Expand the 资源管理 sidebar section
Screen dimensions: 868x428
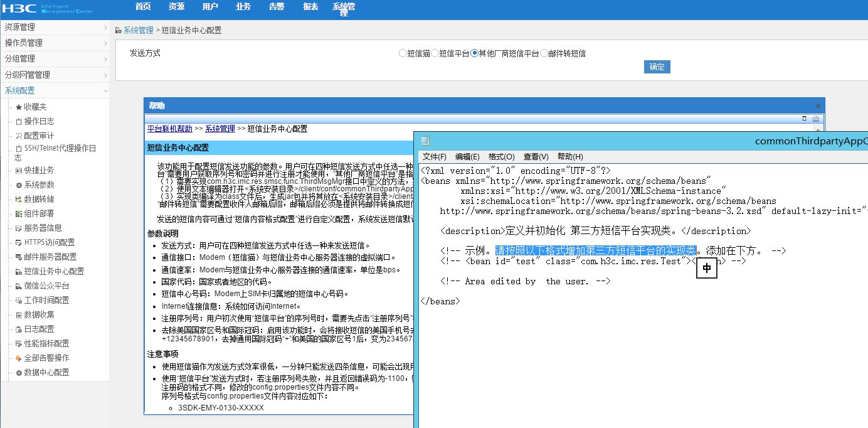[55, 28]
